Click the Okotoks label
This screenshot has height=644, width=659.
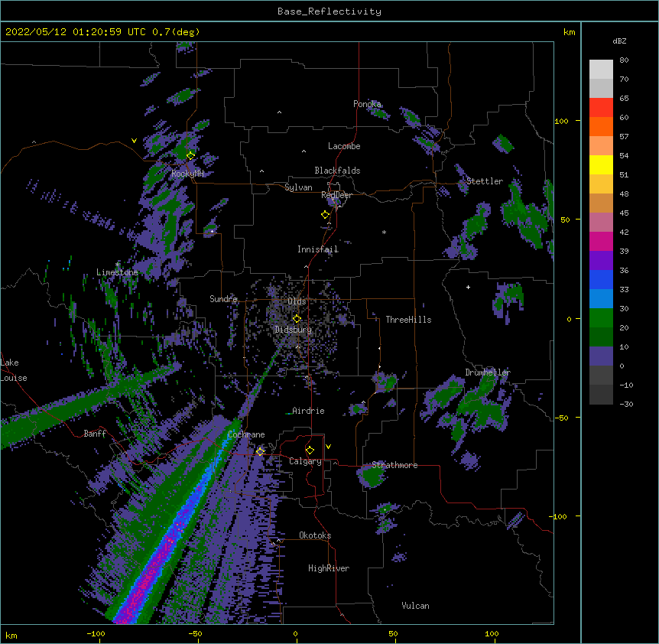click(315, 535)
